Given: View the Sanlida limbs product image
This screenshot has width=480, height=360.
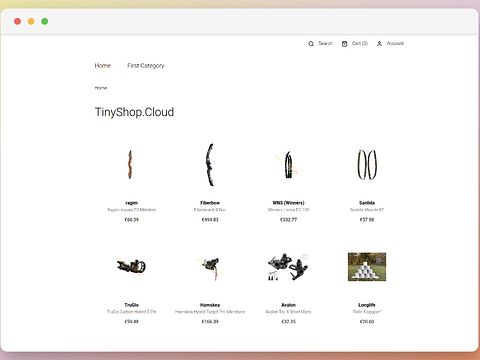Looking at the screenshot, I should coord(367,165).
